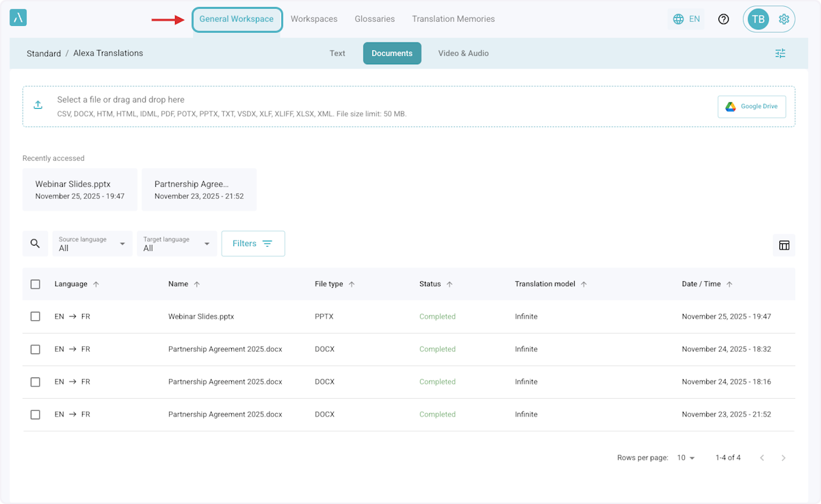Open translation settings sliders icon

click(780, 53)
